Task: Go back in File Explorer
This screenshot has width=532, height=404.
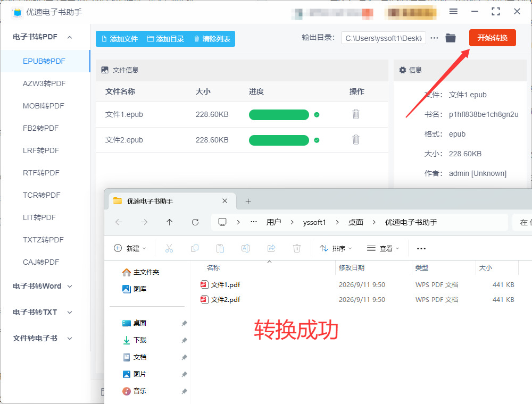Action: click(x=119, y=222)
